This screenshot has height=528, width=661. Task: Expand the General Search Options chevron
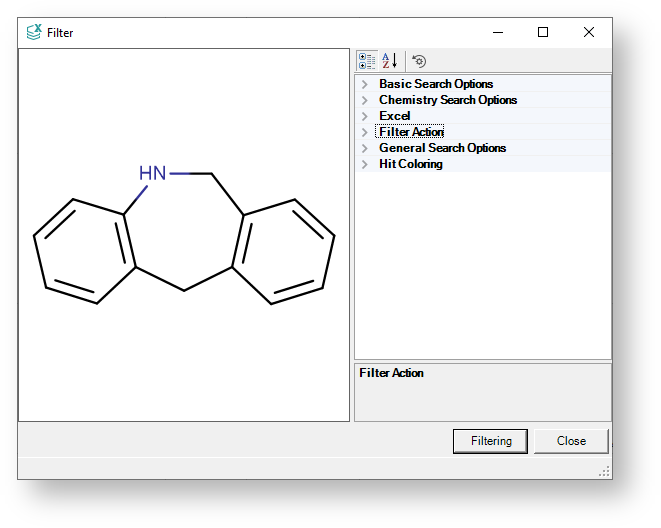[x=365, y=148]
